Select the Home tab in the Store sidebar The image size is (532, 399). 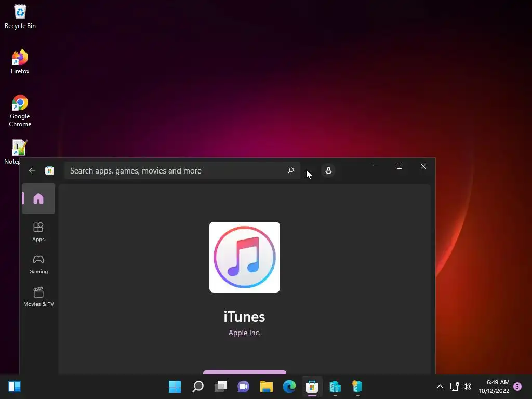coord(38,198)
